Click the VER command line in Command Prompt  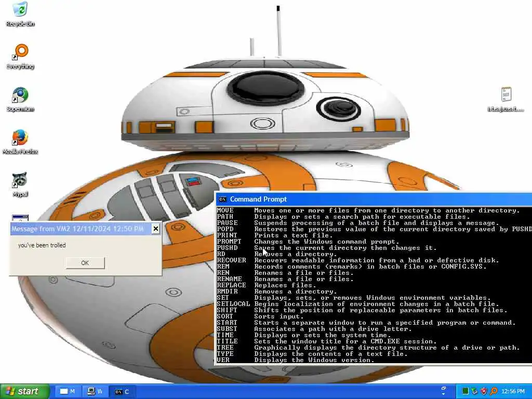point(296,360)
